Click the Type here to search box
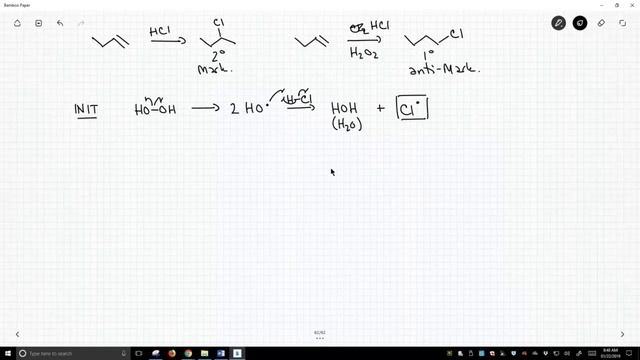The image size is (640, 360). point(73,353)
